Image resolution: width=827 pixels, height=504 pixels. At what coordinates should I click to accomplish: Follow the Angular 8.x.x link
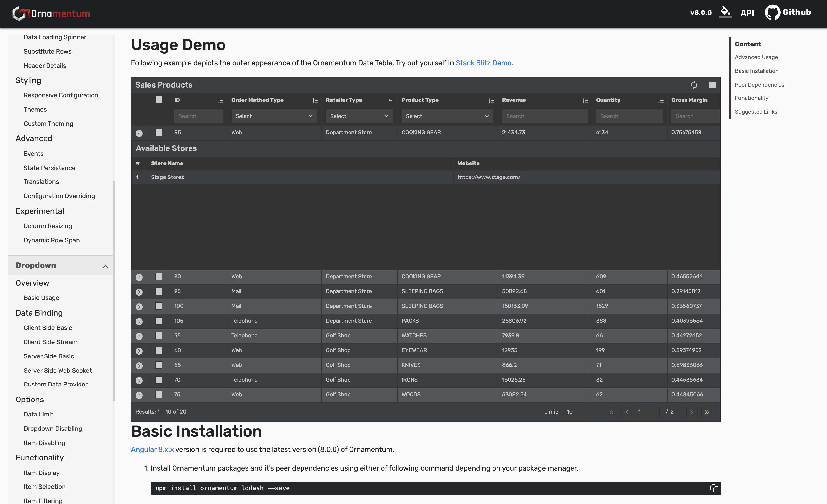pos(152,449)
